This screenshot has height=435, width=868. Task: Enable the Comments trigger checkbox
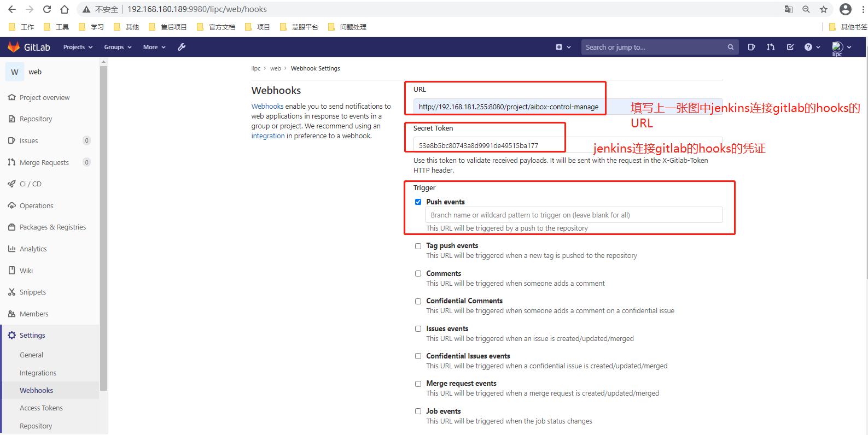pyautogui.click(x=418, y=273)
